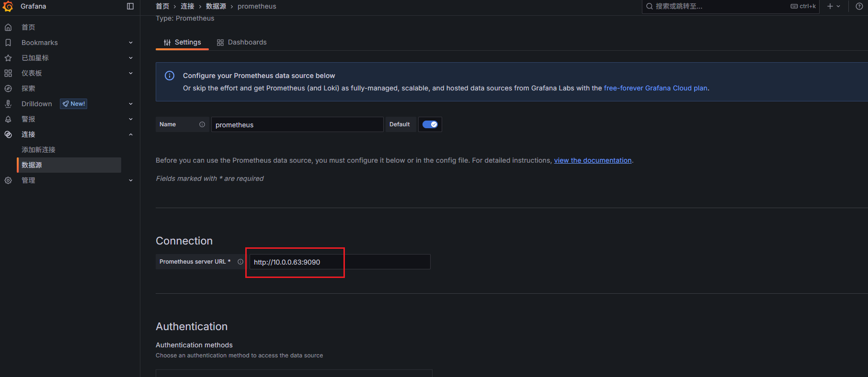Select the Settings tab
The image size is (868, 377).
(183, 42)
